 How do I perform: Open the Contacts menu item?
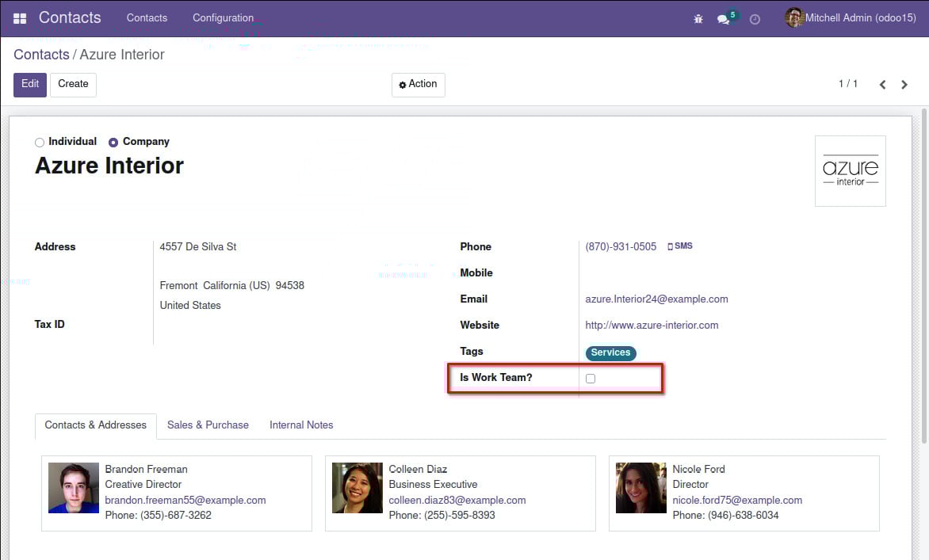[x=147, y=17]
